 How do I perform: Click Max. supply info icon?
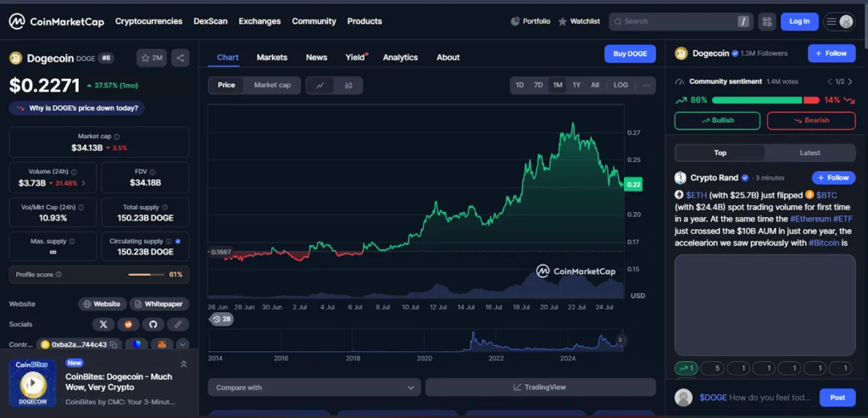(x=72, y=242)
